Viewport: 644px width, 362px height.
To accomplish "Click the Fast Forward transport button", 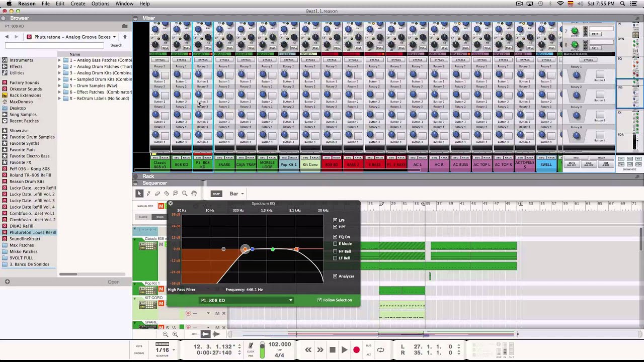I will pyautogui.click(x=320, y=350).
